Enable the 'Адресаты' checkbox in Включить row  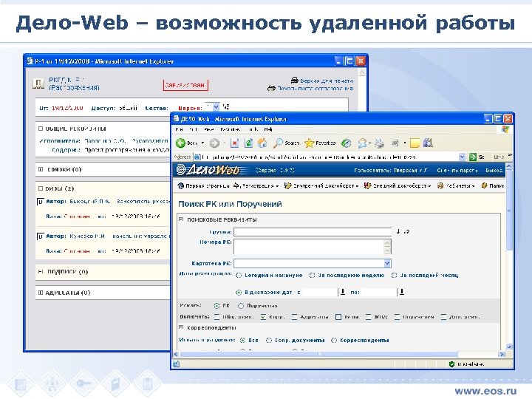click(295, 317)
